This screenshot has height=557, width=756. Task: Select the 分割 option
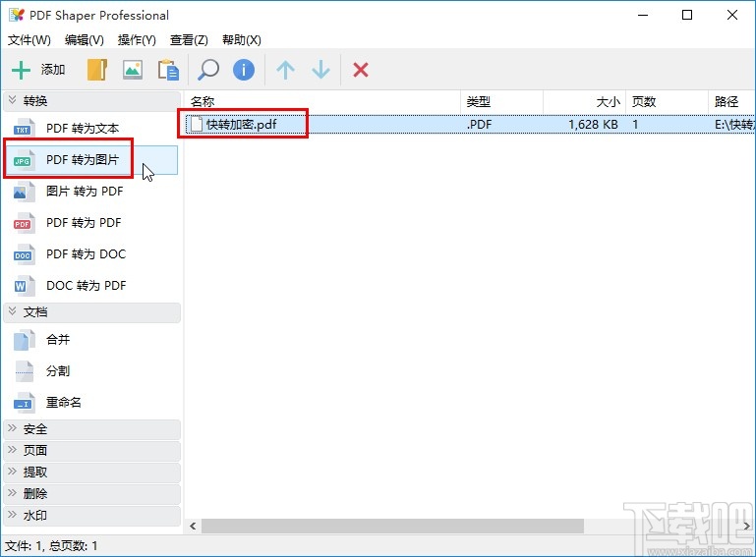tap(58, 371)
